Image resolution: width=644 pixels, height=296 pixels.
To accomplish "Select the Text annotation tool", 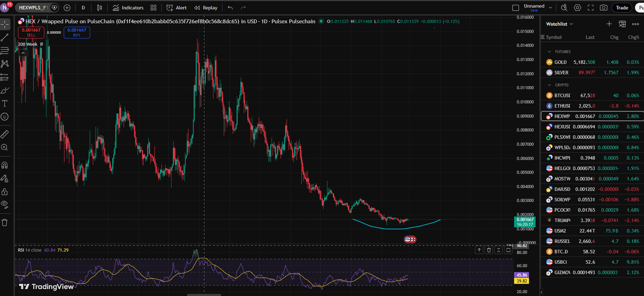I will (5, 103).
